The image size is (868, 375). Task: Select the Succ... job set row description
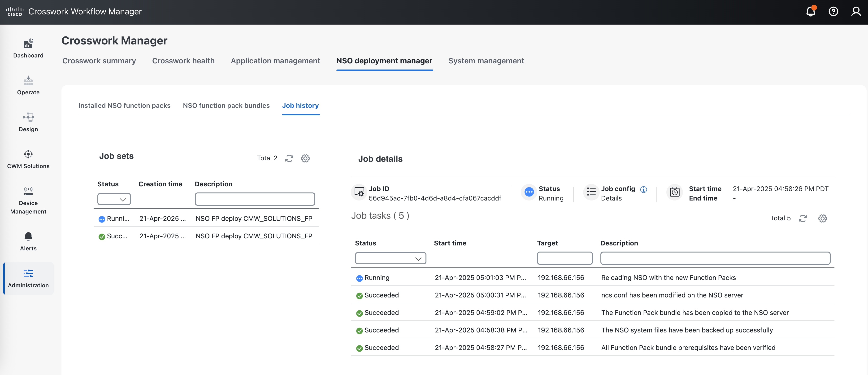[254, 236]
